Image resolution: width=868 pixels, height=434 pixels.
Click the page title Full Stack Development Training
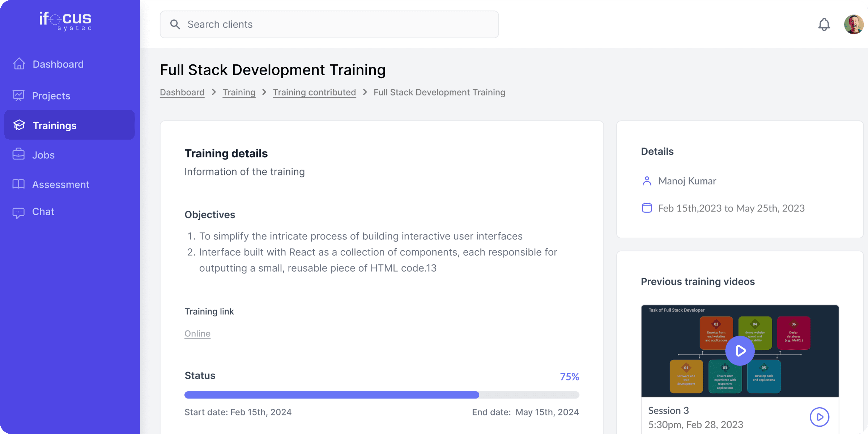[273, 70]
